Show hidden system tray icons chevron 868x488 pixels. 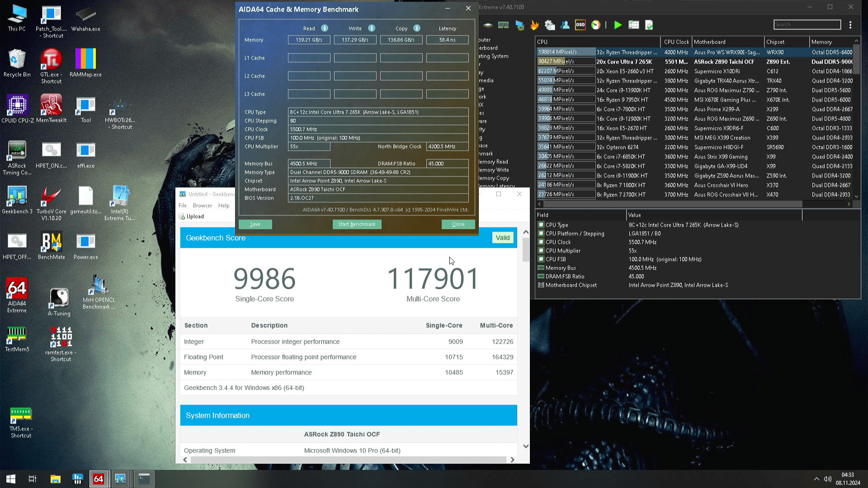pos(816,479)
